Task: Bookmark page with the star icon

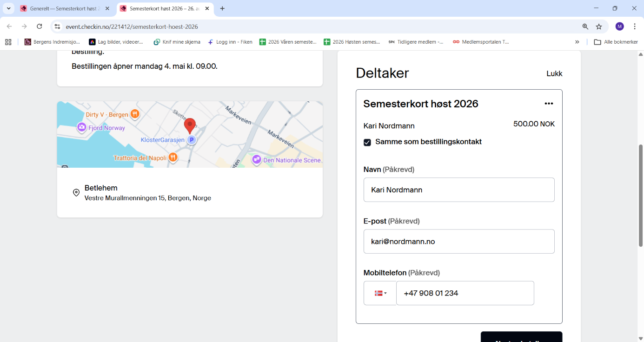Action: point(599,26)
